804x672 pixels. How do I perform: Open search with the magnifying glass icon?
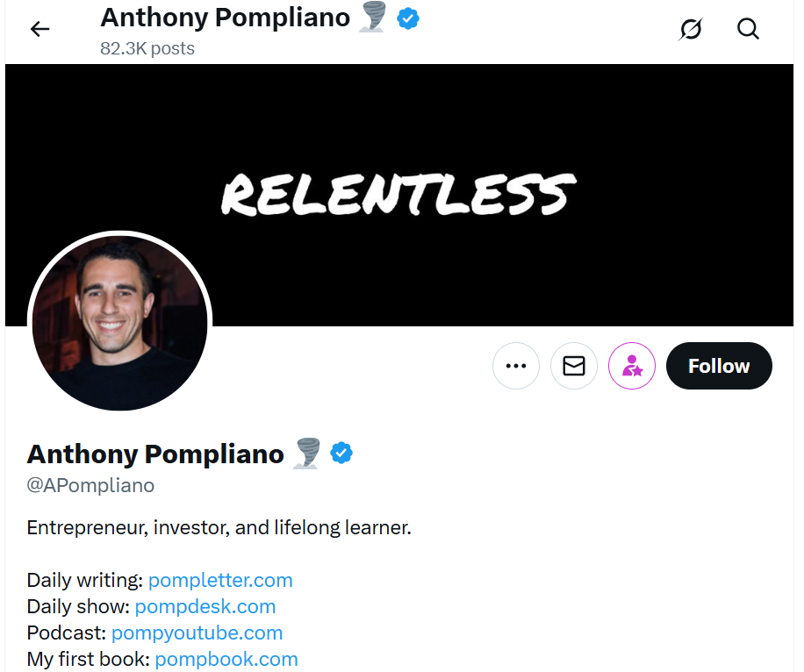coord(748,29)
